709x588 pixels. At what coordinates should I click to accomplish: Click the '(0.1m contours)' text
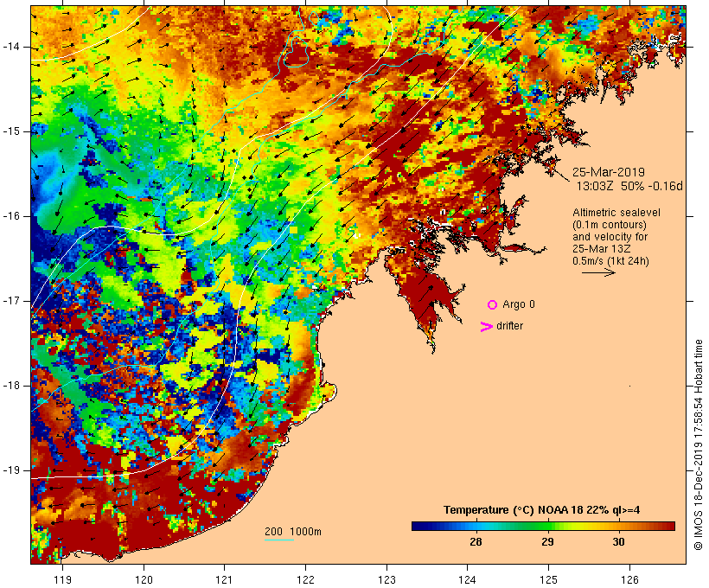pos(609,225)
